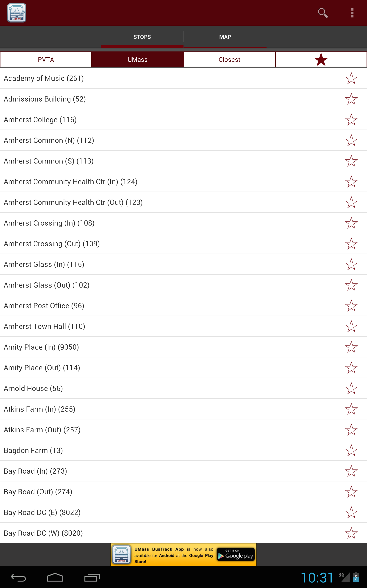Show Closest stops filter
Image resolution: width=367 pixels, height=588 pixels.
229,59
